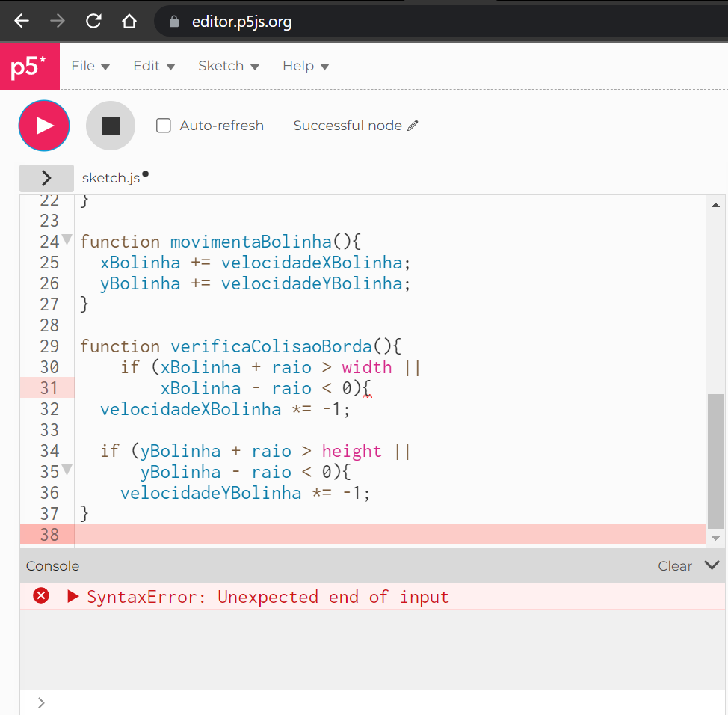Click the Auto-refresh label
This screenshot has width=728, height=715.
point(222,126)
